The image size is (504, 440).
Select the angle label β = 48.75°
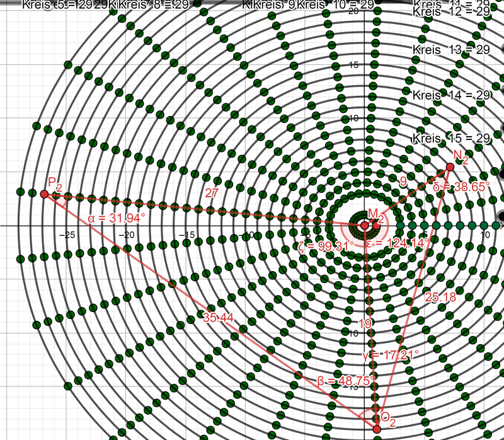(346, 380)
